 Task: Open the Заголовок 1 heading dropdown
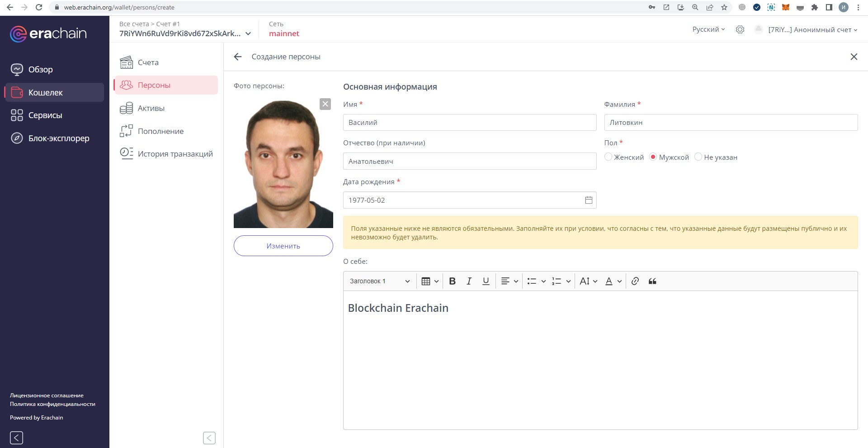click(379, 281)
